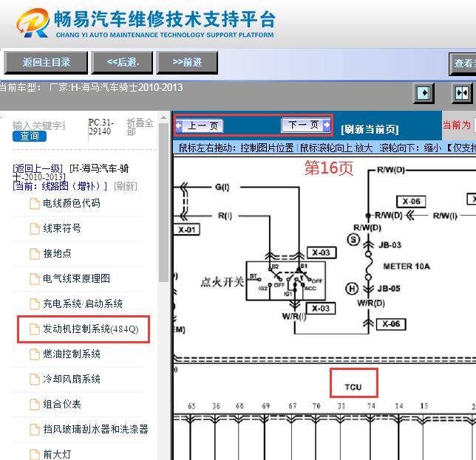
Task: Click JB-03 label in diagram
Action: [390, 245]
